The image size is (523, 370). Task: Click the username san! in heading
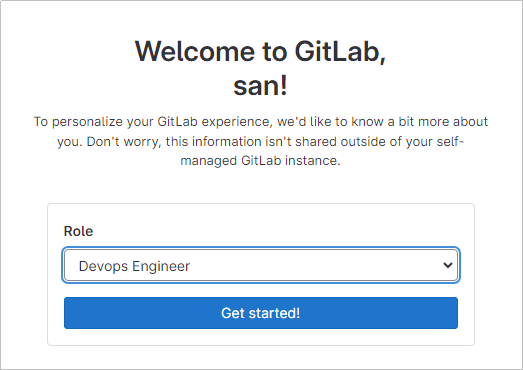coord(260,86)
